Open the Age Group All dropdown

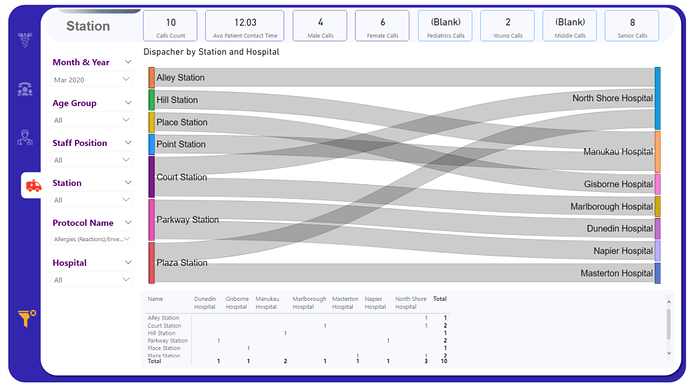click(92, 120)
